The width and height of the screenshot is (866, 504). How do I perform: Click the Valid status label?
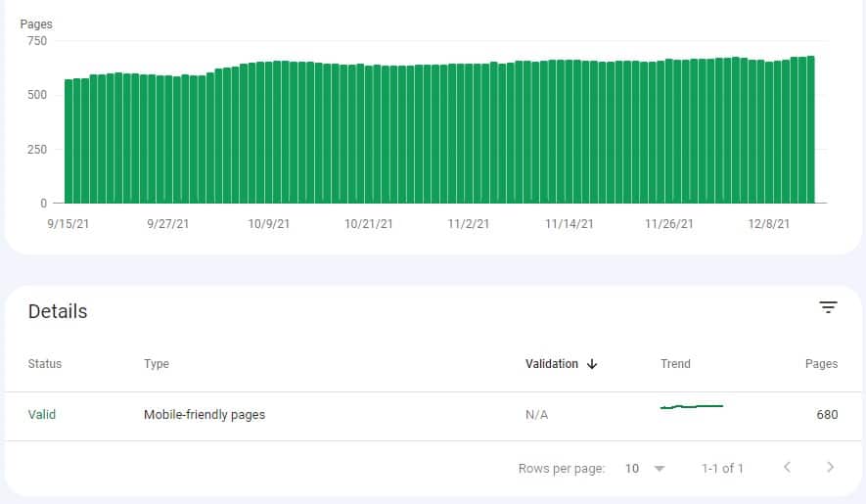(x=42, y=415)
